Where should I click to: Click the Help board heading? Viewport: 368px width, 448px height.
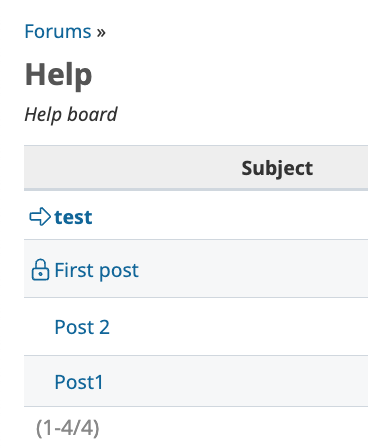click(x=59, y=75)
